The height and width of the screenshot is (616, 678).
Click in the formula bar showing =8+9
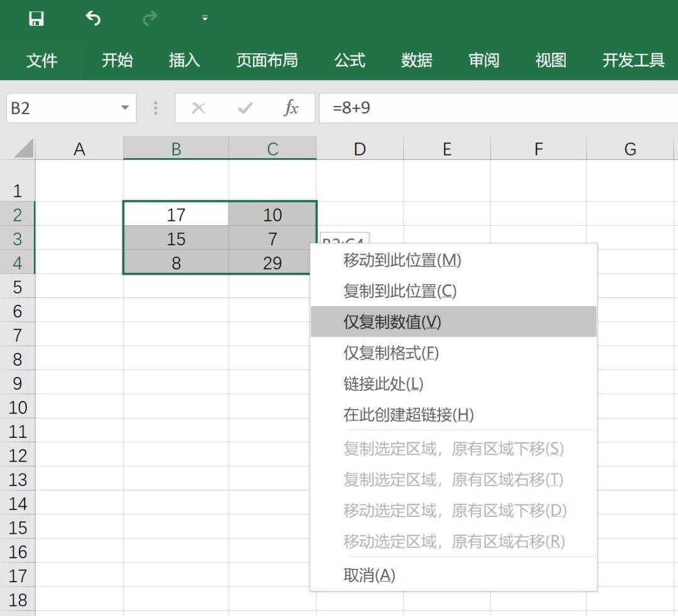pos(496,108)
